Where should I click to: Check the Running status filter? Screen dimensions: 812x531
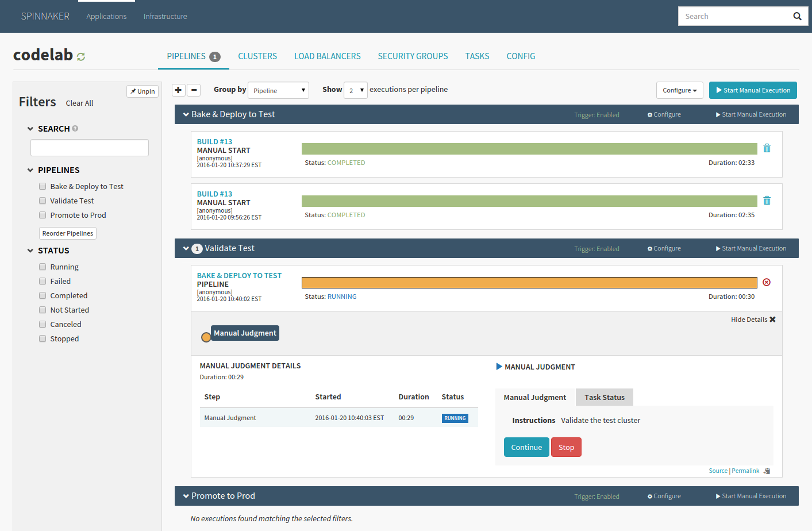[x=43, y=267]
